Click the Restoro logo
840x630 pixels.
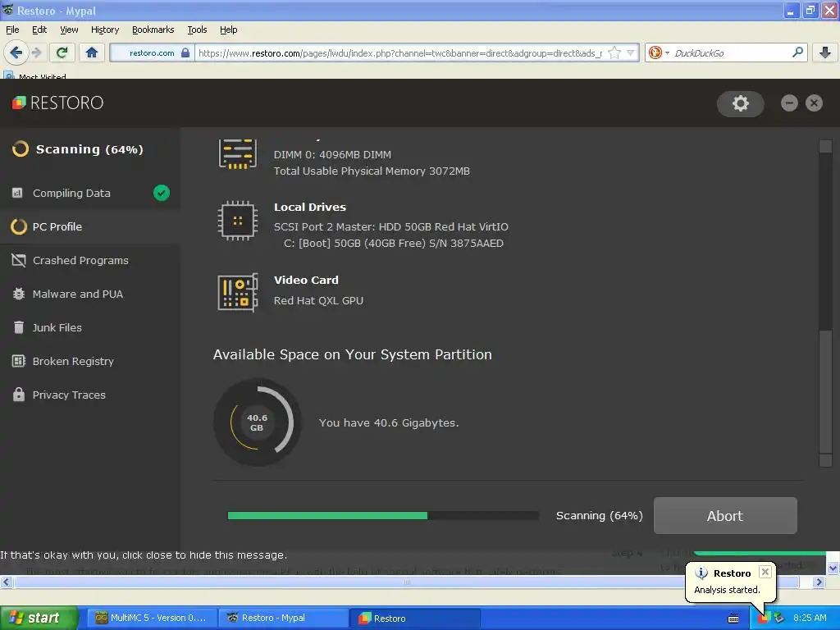pyautogui.click(x=57, y=103)
